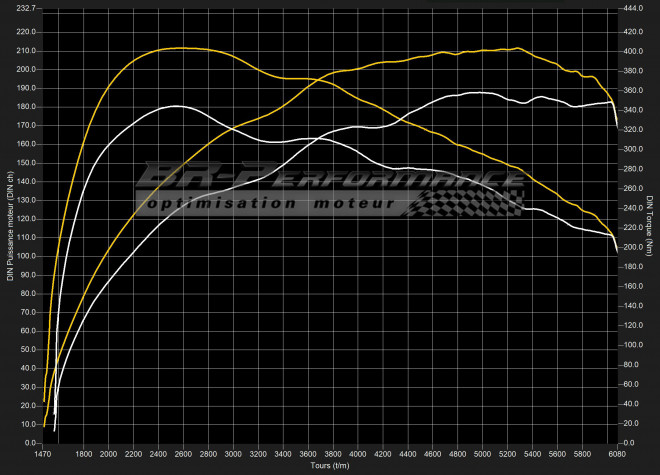Click the 200.0 label on the right torque axis

pyautogui.click(x=634, y=246)
